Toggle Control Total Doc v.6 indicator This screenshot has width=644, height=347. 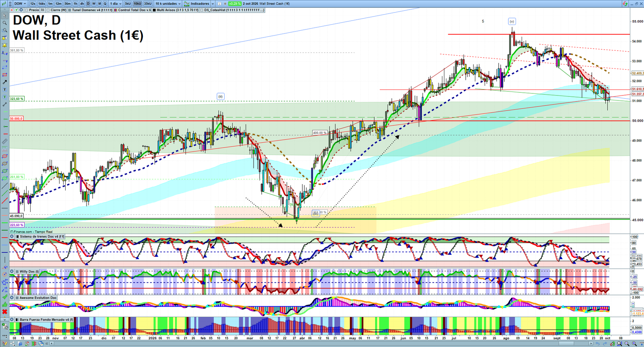point(116,10)
